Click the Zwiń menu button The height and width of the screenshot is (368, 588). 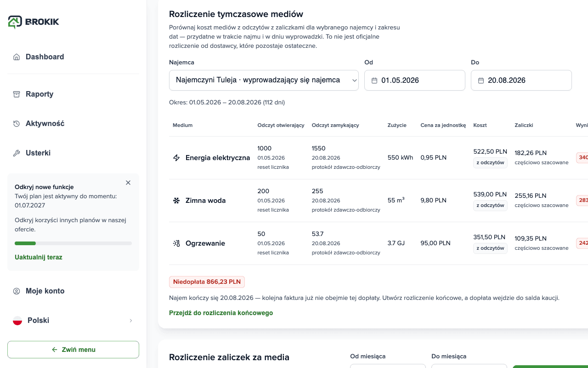pos(73,350)
